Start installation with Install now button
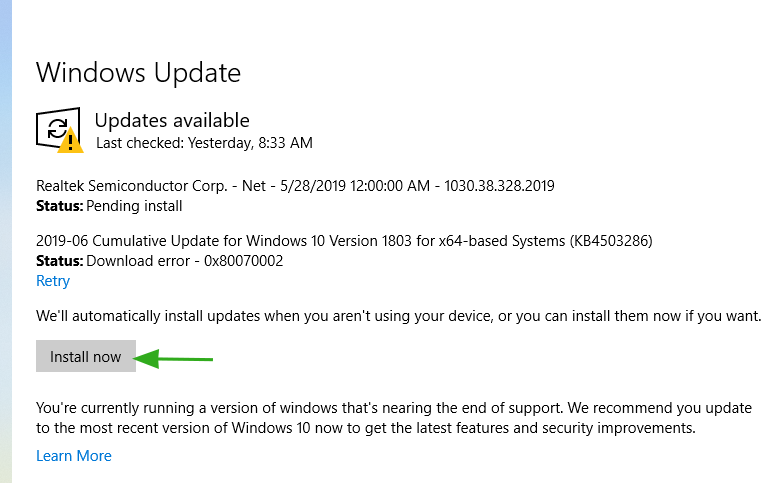Screen dimensions: 778x483 click(86, 356)
